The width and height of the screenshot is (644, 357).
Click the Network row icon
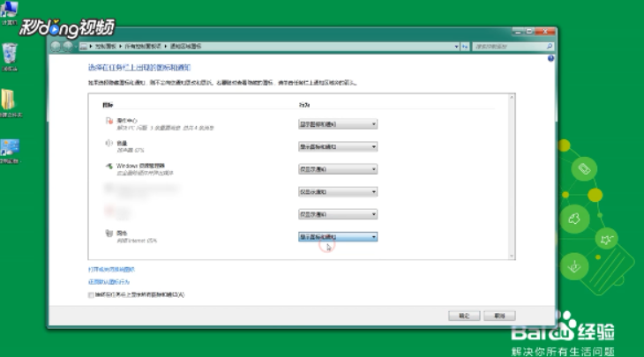(x=109, y=233)
